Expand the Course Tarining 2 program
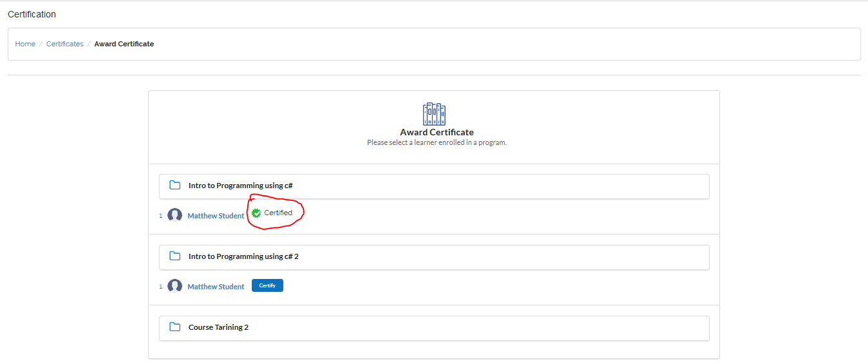This screenshot has width=868, height=364. (x=434, y=328)
